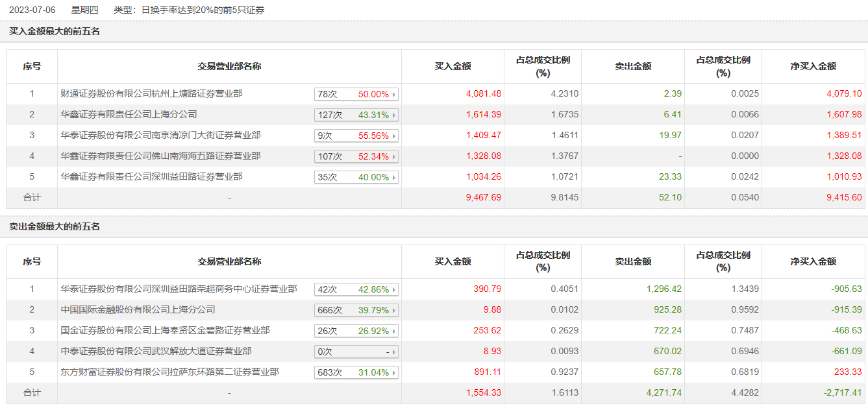This screenshot has width=868, height=408.
Task: Click the arrow beside 666次 39.79%
Action: 394,311
